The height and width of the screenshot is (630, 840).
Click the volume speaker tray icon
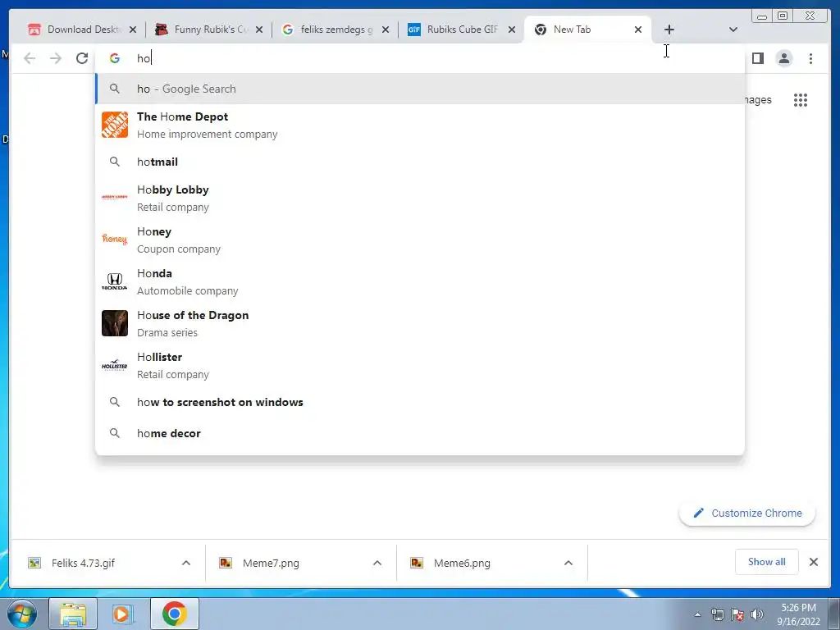coord(757,614)
